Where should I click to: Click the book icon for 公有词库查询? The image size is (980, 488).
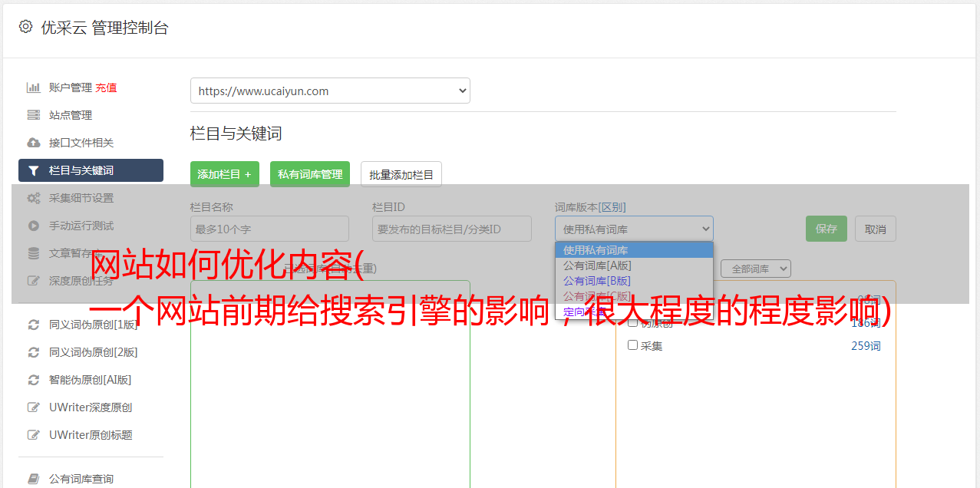click(34, 479)
